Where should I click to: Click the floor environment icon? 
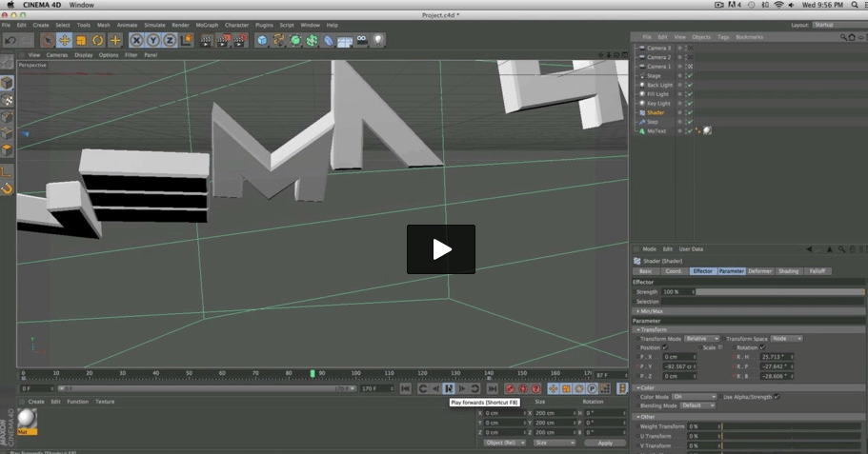tap(345, 40)
